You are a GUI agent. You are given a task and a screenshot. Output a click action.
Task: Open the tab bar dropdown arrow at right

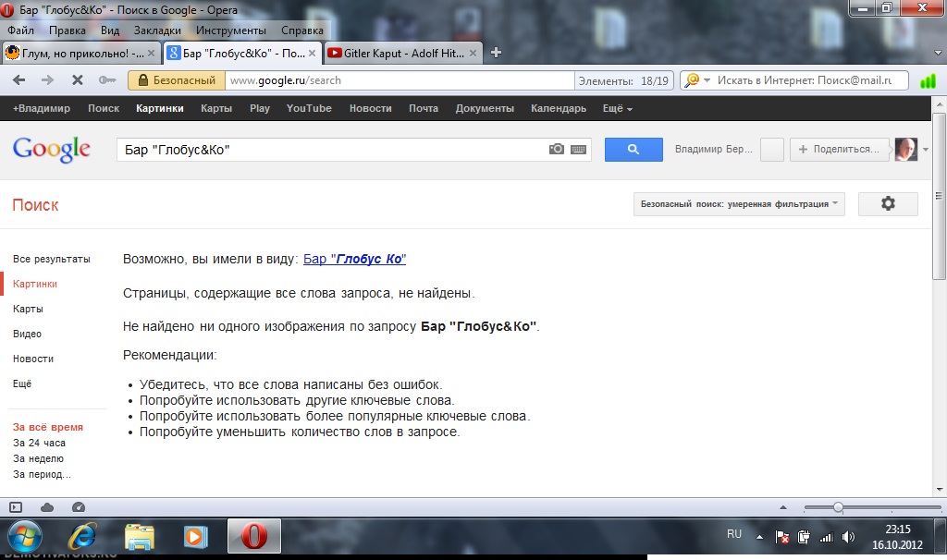(938, 53)
